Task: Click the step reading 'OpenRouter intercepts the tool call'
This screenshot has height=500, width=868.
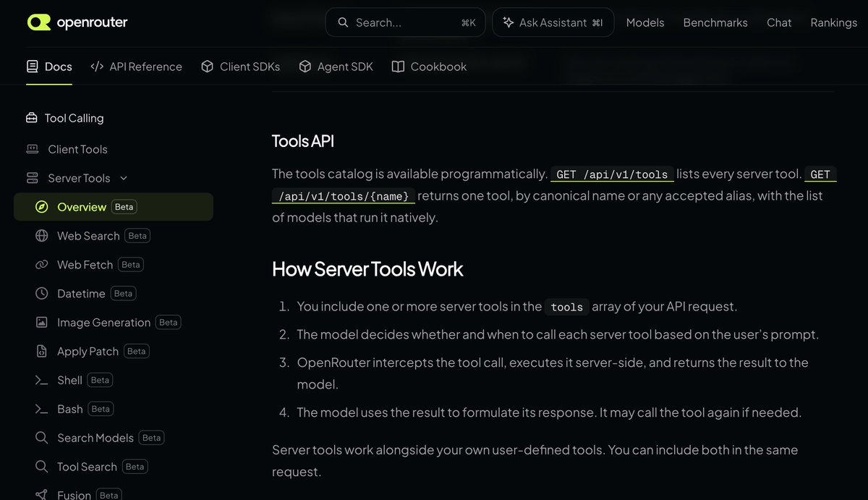Action: pyautogui.click(x=553, y=373)
